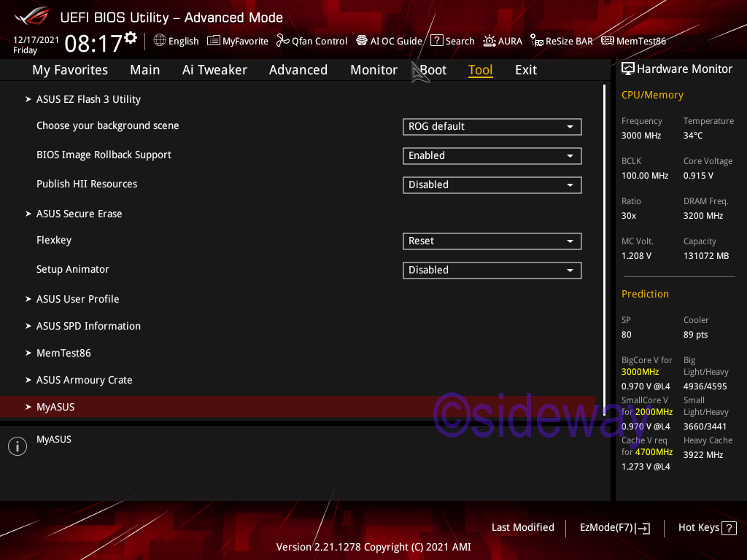This screenshot has width=747, height=560.
Task: Click the 34°C temperature value
Action: click(693, 136)
